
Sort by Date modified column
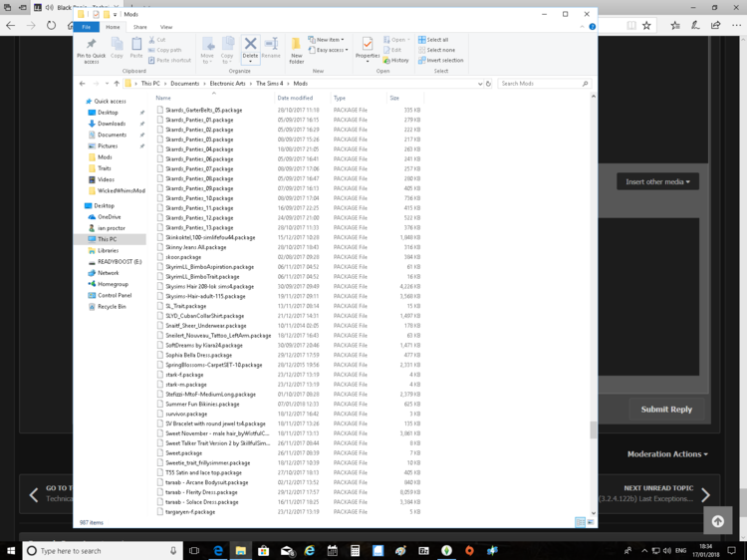[295, 98]
